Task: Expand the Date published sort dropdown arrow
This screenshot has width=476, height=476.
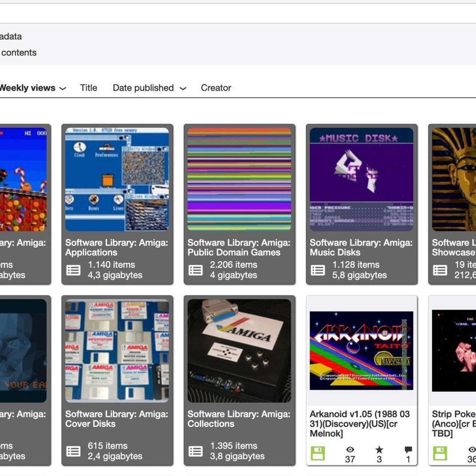Action: pos(183,89)
